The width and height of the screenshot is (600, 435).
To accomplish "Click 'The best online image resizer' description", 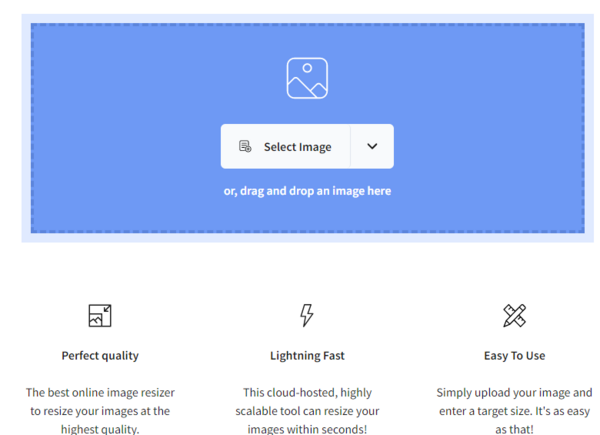I will tap(100, 411).
